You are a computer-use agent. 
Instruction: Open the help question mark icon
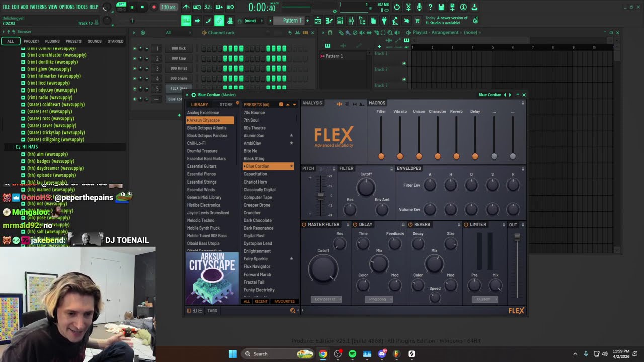430,7
